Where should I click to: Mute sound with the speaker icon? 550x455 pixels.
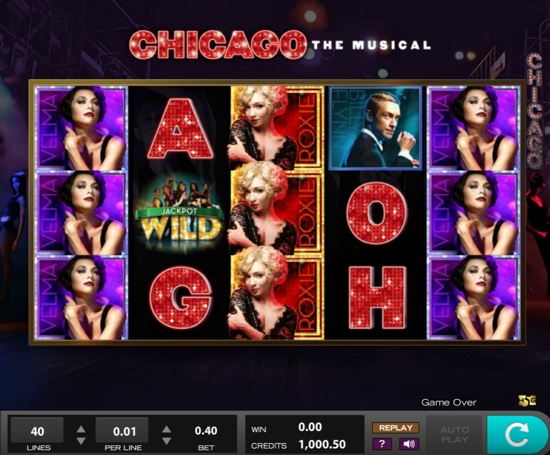[409, 444]
